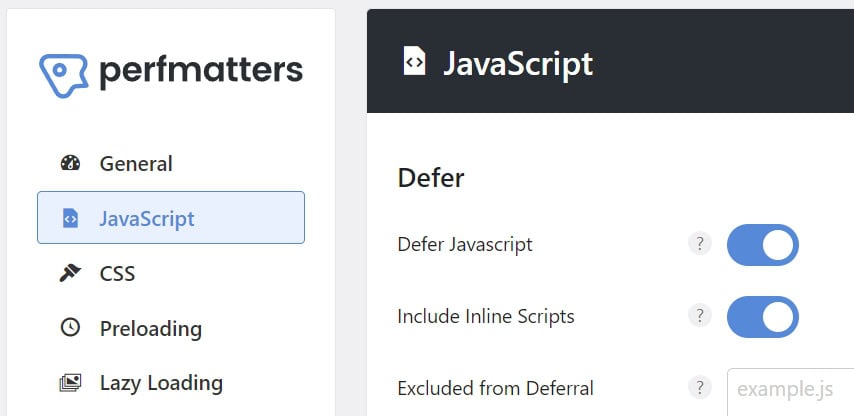The image size is (854, 416).
Task: Click the JavaScript title in the dark header
Action: 518,63
